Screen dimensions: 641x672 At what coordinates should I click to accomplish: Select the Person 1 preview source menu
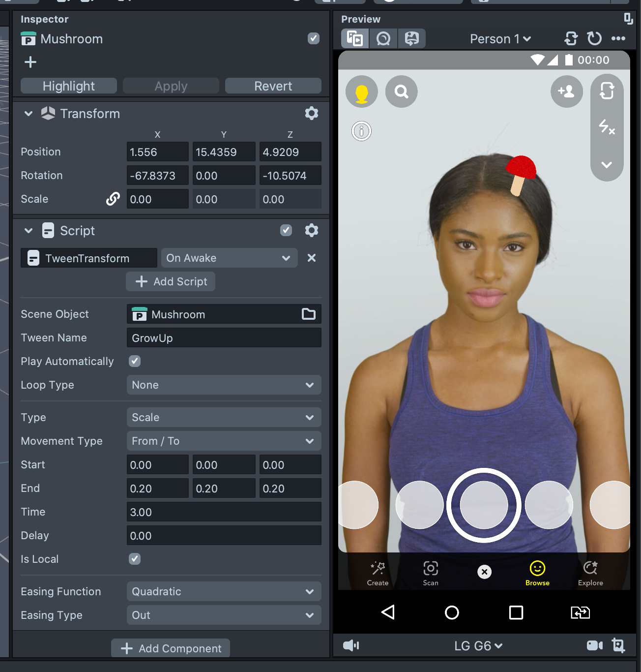500,39
